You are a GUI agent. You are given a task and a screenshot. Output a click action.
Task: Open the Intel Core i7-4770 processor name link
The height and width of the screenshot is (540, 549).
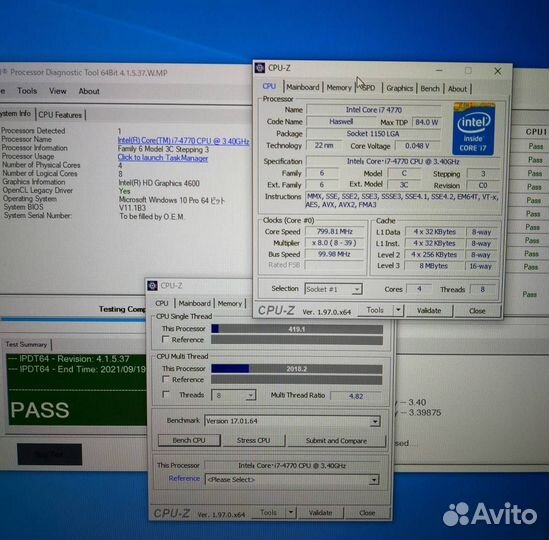pos(183,141)
